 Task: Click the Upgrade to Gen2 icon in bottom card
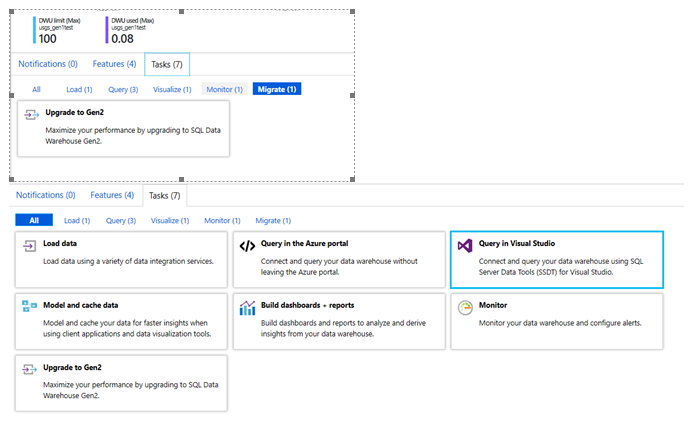coord(30,369)
